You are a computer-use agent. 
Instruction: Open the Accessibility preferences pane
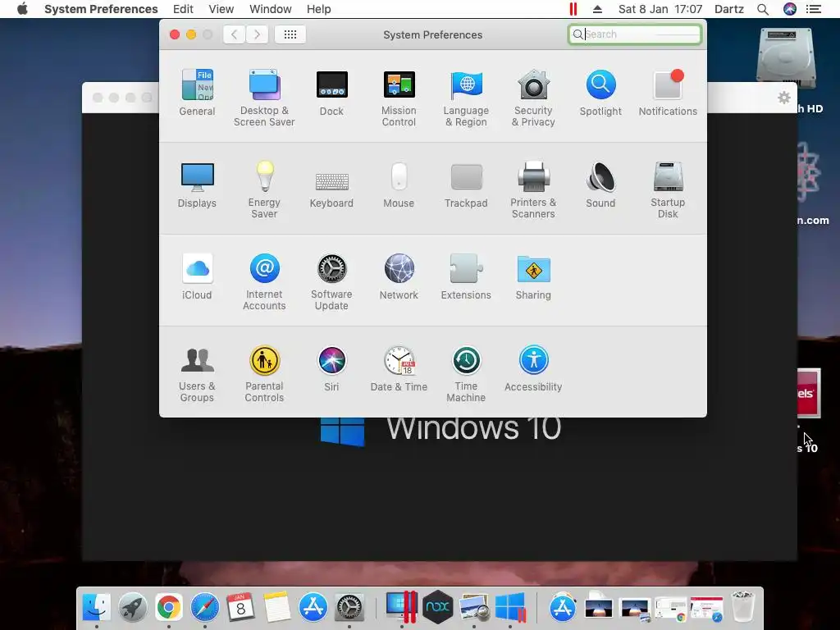(533, 368)
